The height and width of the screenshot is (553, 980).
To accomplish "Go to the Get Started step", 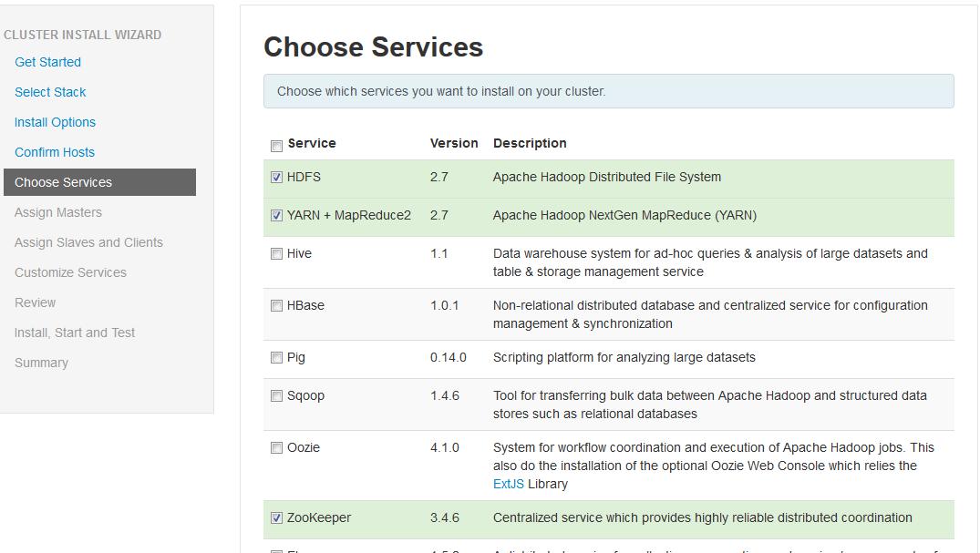I will point(47,62).
